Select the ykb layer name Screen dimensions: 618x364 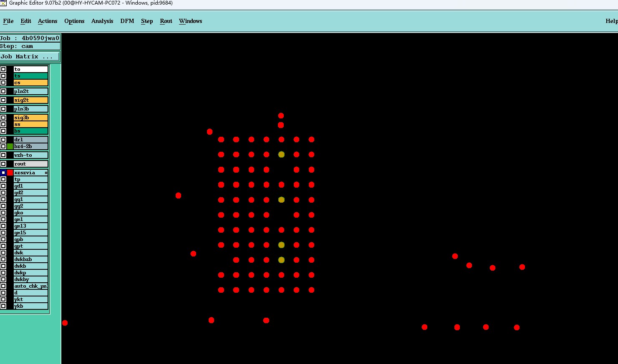[31, 306]
